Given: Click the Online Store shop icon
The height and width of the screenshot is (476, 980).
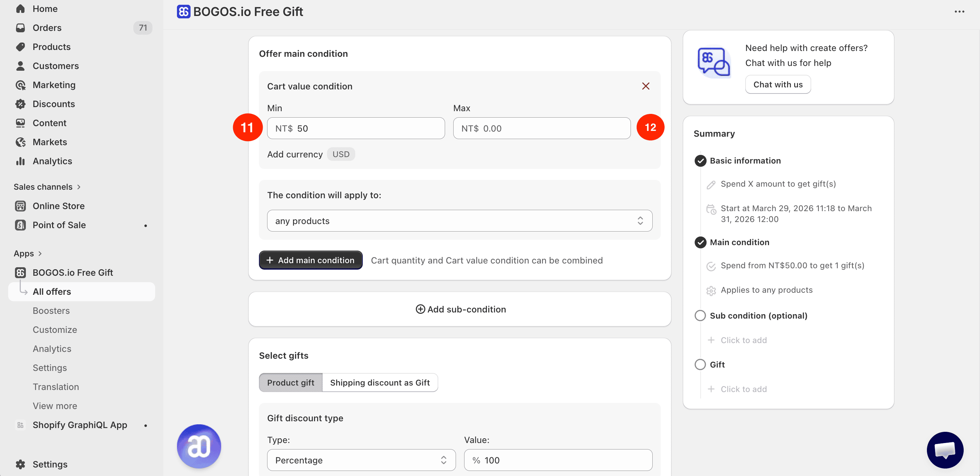Looking at the screenshot, I should (20, 206).
